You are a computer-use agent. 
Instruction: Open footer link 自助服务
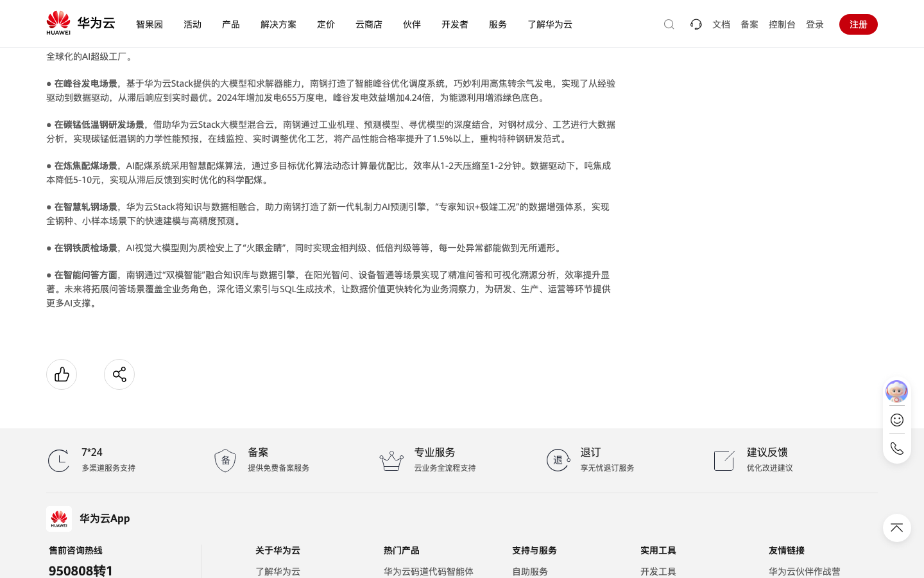tap(530, 572)
